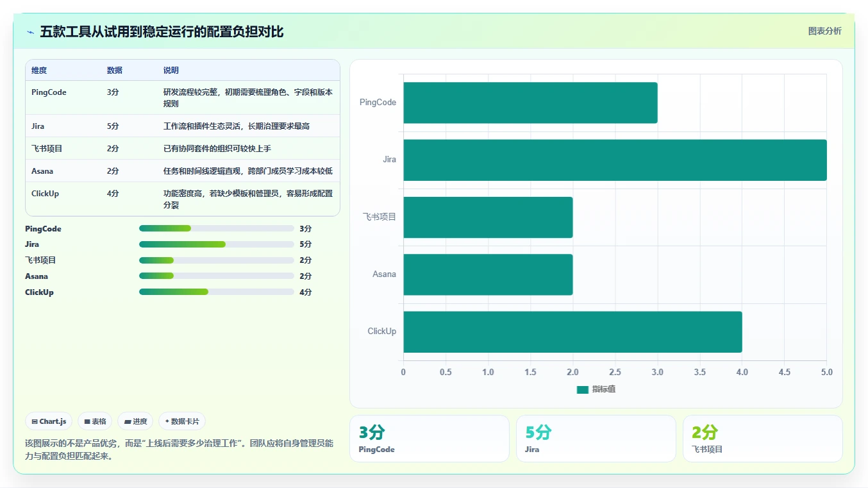868x488 pixels.
Task: Click the Asana progress bar
Action: (x=217, y=276)
